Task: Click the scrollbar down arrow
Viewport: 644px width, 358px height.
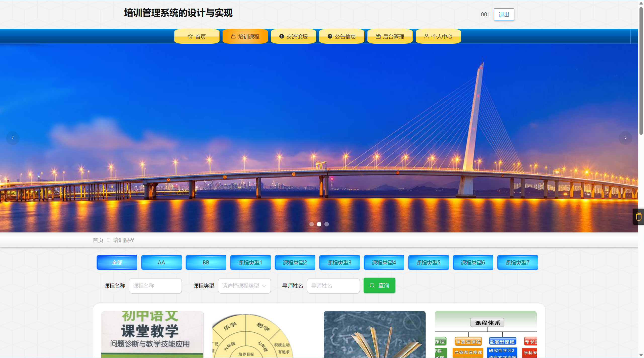Action: (641, 355)
